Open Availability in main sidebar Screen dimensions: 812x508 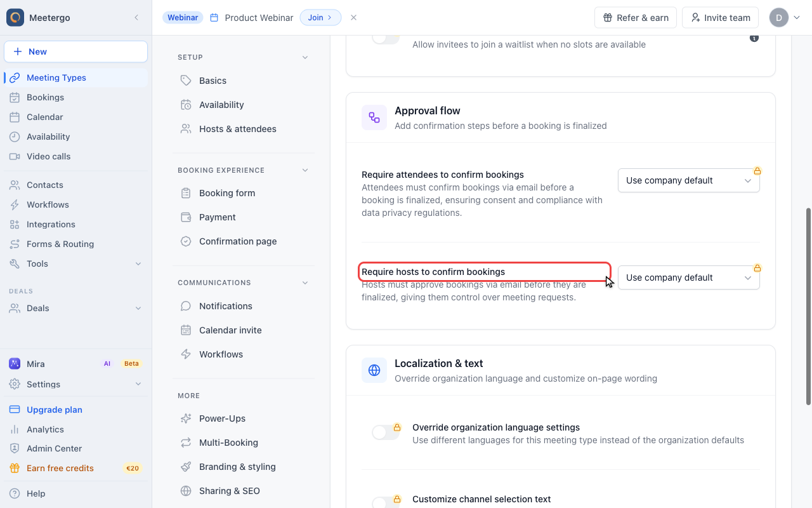point(76,137)
